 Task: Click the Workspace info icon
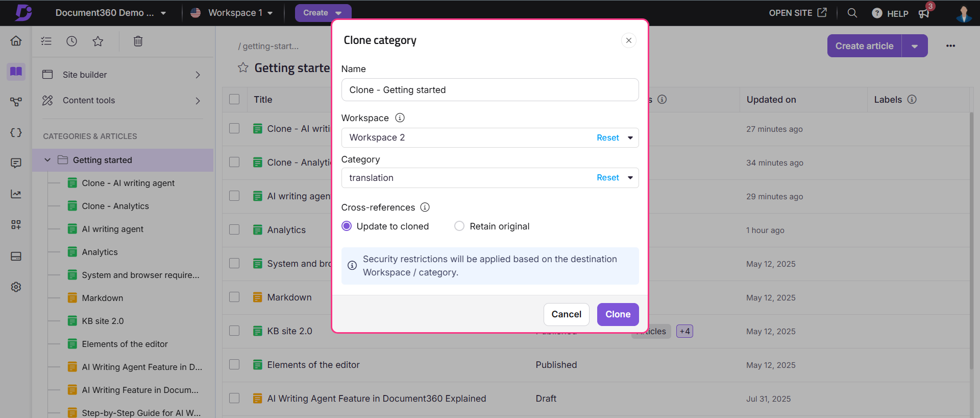tap(400, 118)
